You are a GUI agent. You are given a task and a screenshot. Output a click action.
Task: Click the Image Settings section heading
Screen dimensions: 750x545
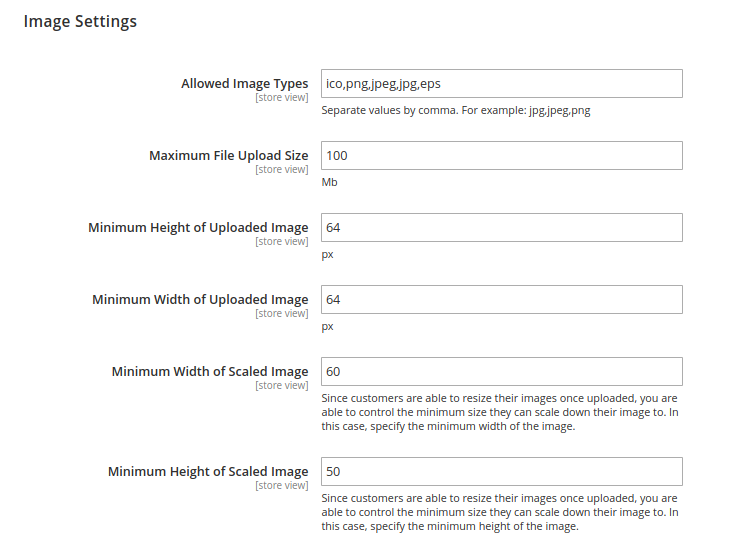click(x=80, y=21)
